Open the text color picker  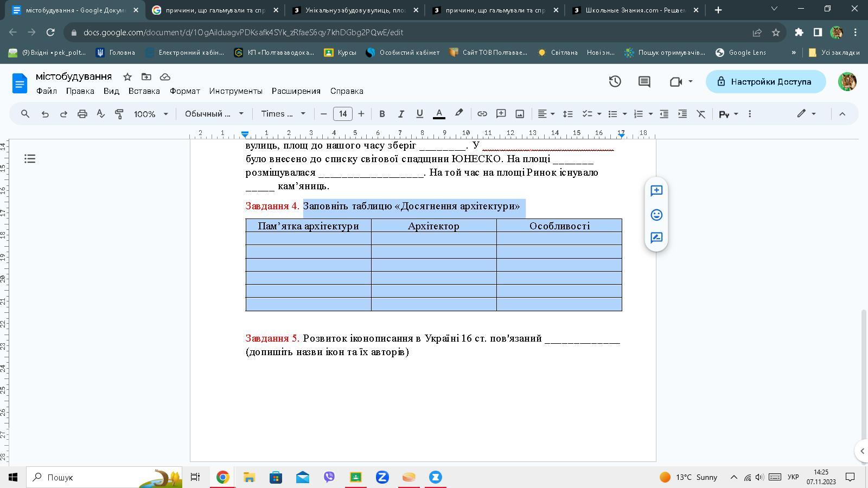pyautogui.click(x=439, y=114)
